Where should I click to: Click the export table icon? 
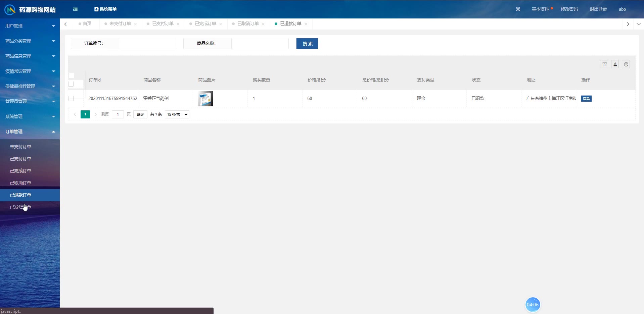pos(615,64)
